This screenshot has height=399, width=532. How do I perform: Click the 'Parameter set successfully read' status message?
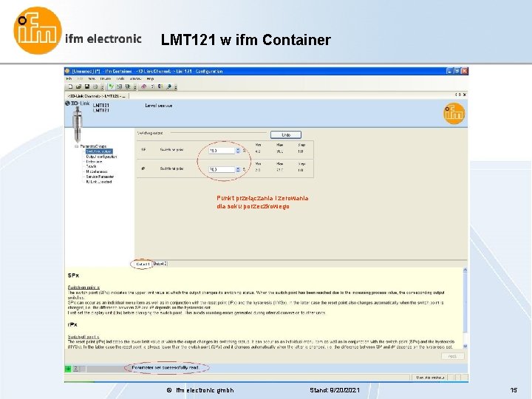click(x=166, y=367)
